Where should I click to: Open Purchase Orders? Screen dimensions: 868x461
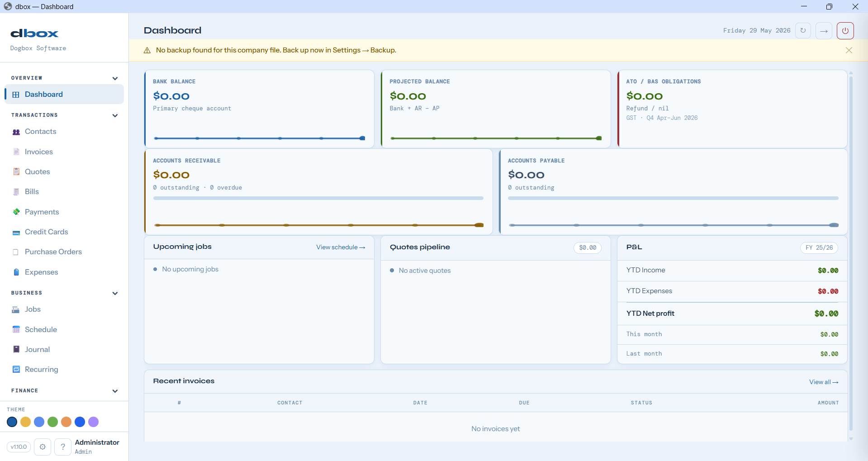pyautogui.click(x=64, y=252)
